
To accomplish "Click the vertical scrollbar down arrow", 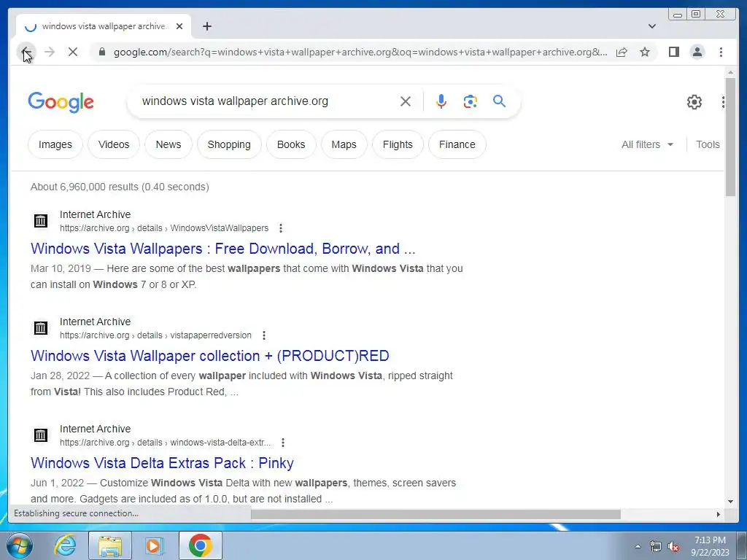I will (x=730, y=501).
